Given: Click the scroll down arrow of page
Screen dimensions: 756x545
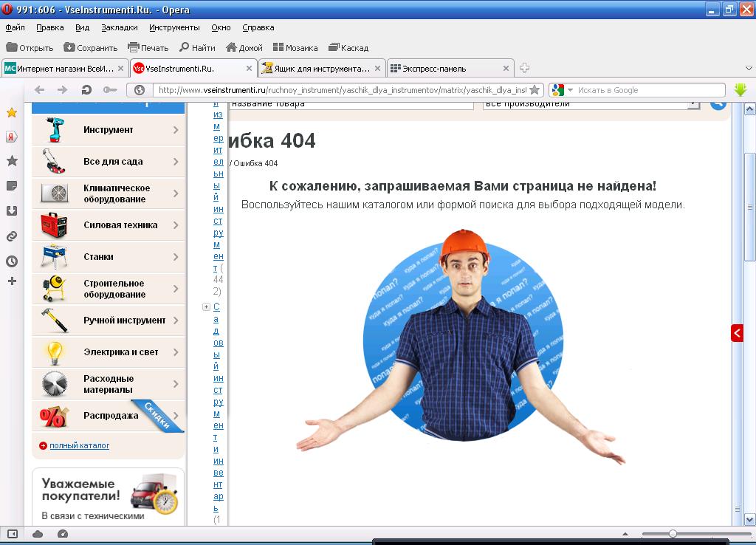Looking at the screenshot, I should click(x=749, y=519).
